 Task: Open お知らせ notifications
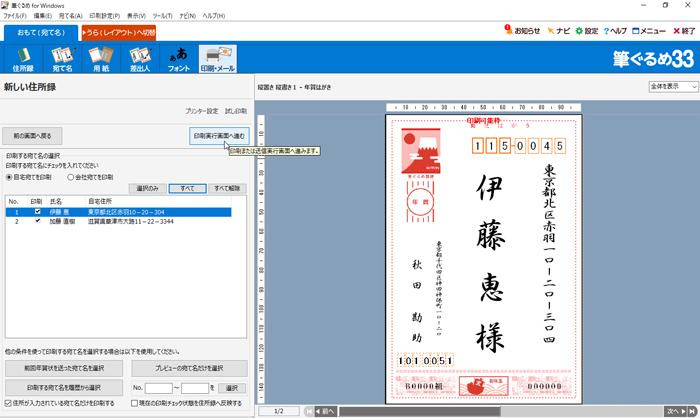523,31
